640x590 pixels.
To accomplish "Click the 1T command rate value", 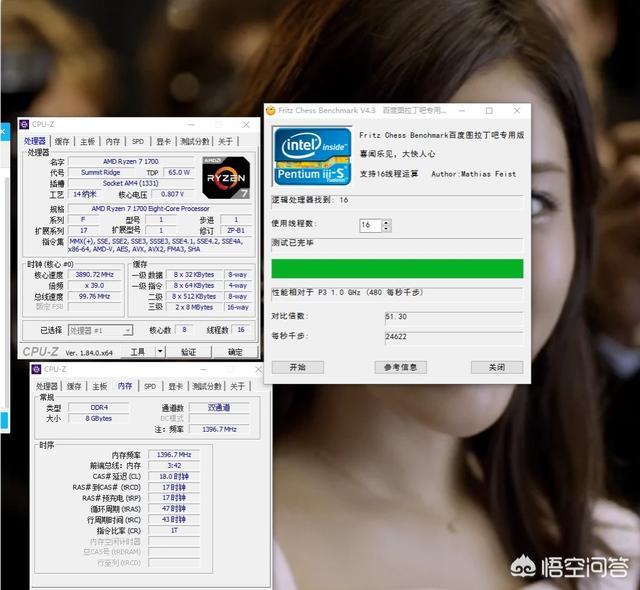I will click(174, 530).
